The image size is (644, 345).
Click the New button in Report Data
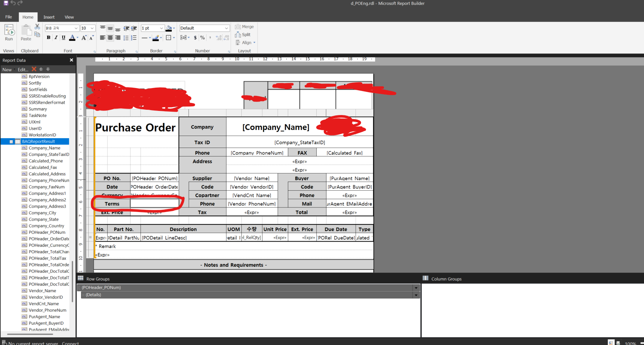7,69
